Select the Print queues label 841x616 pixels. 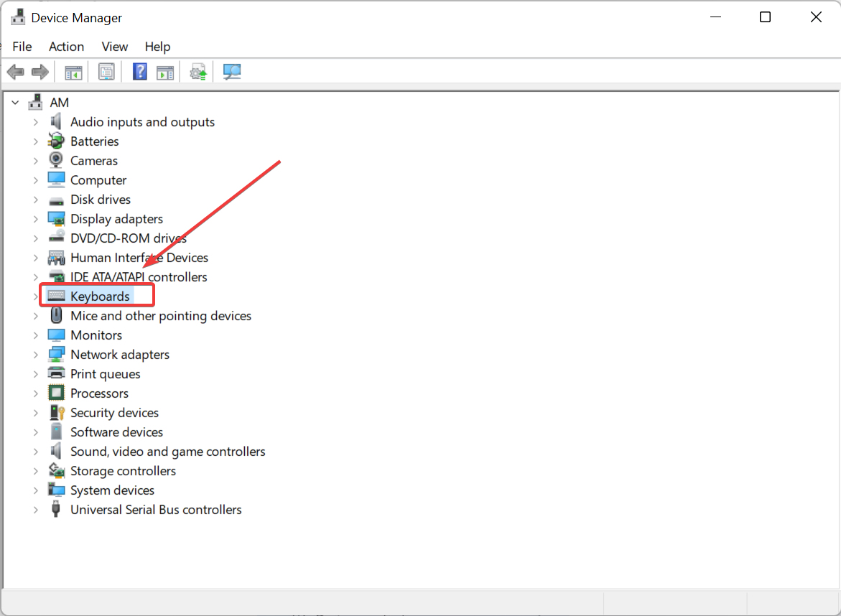[106, 373]
